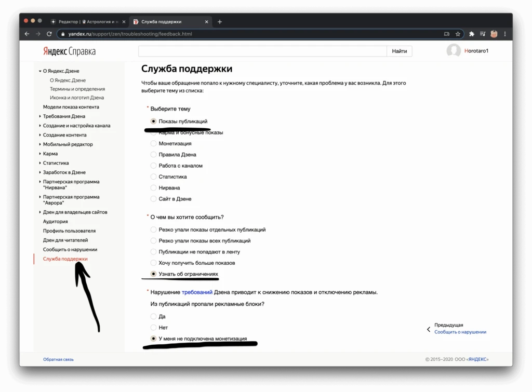Choose Резко упали показы всех публикаций

tap(153, 241)
